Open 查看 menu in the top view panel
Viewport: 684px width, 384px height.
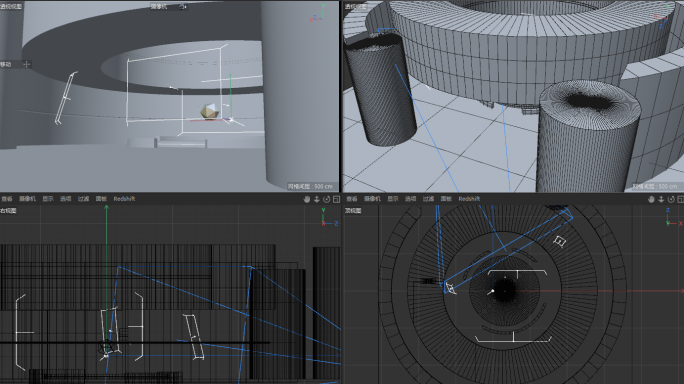tap(352, 199)
